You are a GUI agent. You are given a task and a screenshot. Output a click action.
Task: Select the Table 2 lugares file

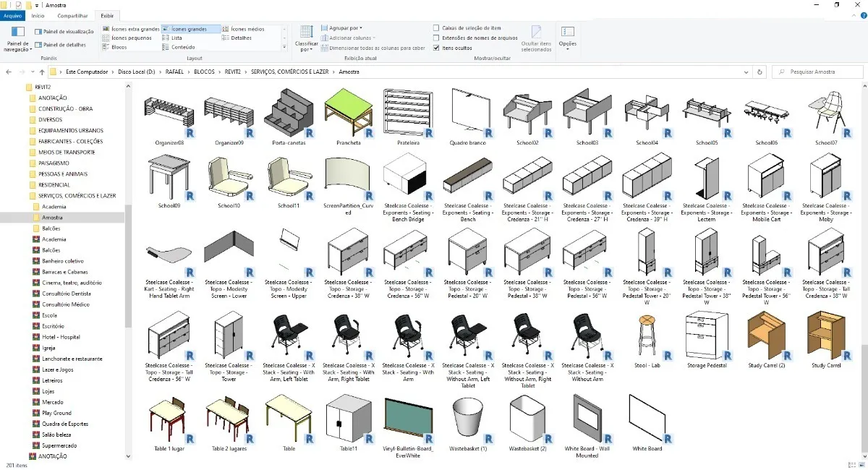pyautogui.click(x=229, y=424)
